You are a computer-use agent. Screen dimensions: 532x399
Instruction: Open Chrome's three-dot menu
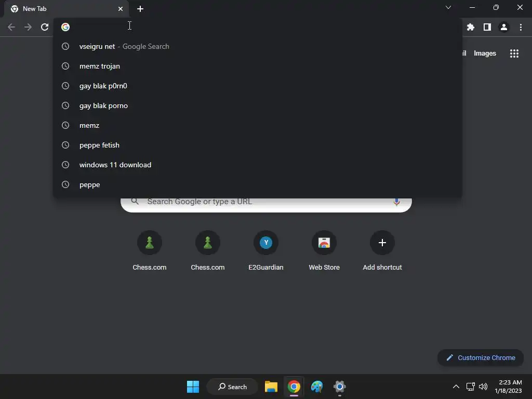[x=521, y=27]
